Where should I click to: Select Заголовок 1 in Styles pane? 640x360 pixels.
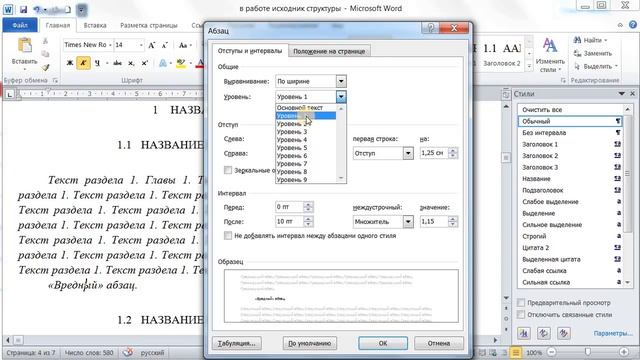coord(570,144)
